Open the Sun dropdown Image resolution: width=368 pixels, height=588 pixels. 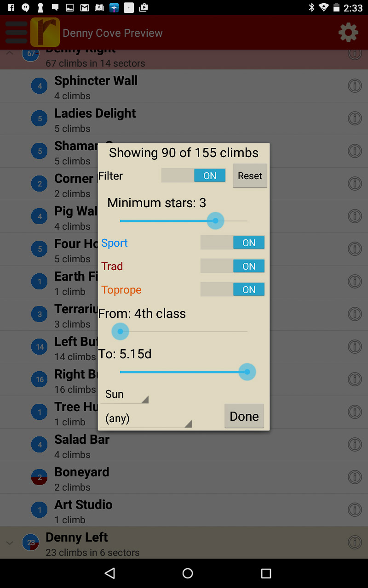pos(124,395)
